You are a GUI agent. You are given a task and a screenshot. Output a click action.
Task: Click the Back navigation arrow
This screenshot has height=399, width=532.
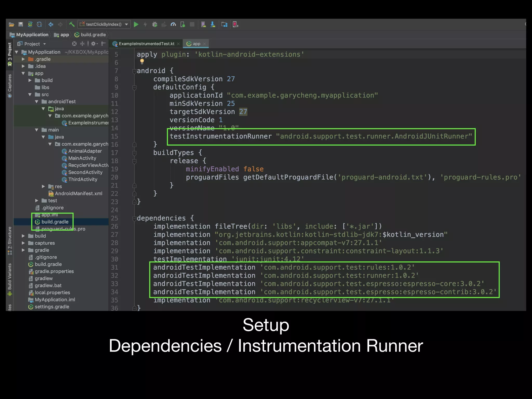click(51, 24)
